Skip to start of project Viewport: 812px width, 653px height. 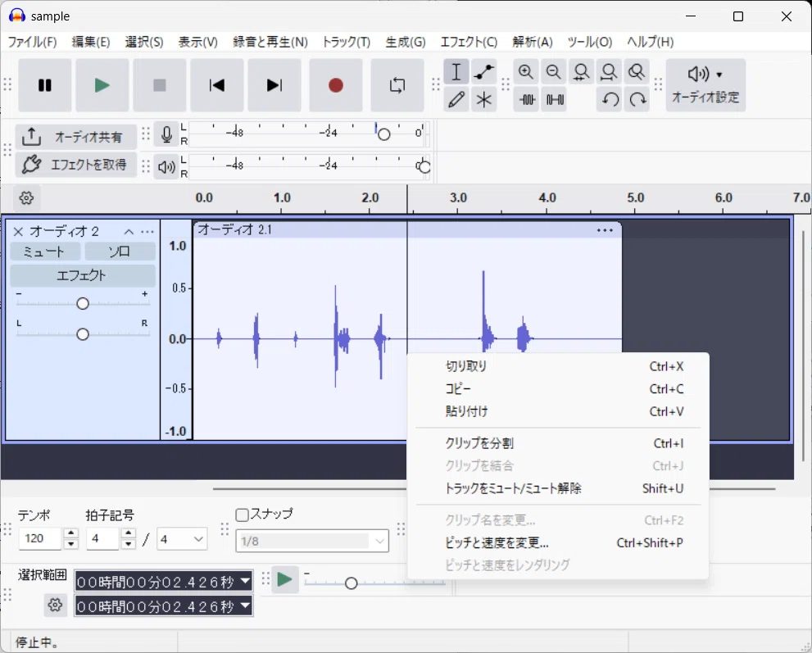(x=217, y=85)
